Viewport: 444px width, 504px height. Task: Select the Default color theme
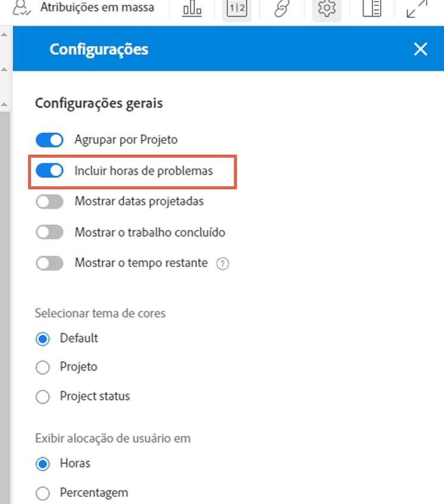(42, 338)
